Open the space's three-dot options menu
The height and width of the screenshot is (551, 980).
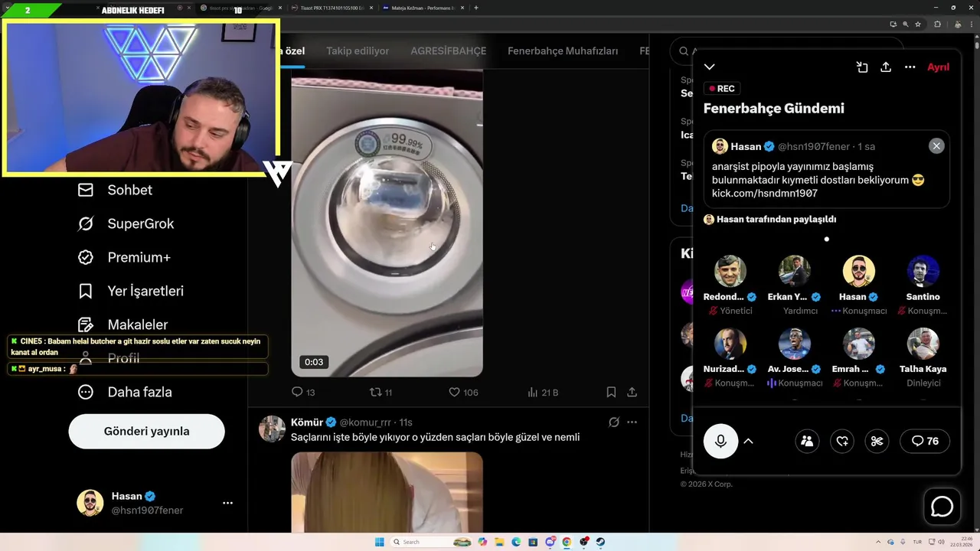(x=910, y=67)
